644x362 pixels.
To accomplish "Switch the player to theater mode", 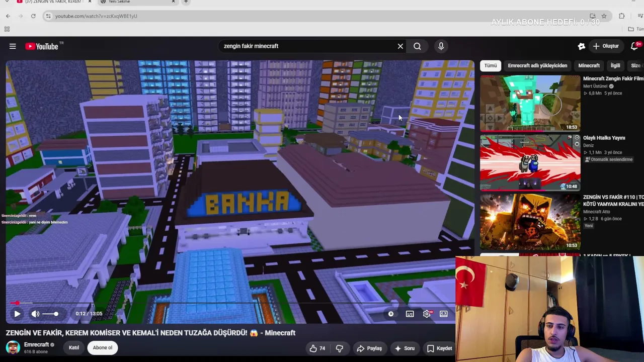I will click(x=444, y=314).
